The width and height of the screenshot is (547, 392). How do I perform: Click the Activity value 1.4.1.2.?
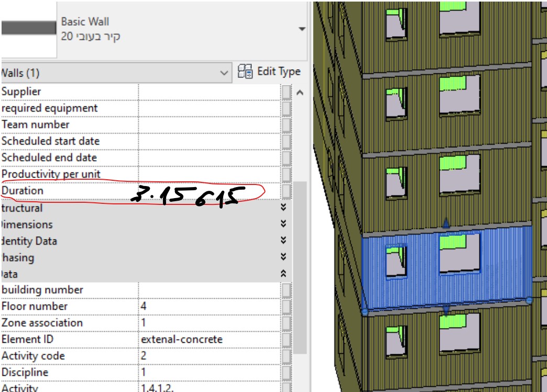click(x=157, y=388)
